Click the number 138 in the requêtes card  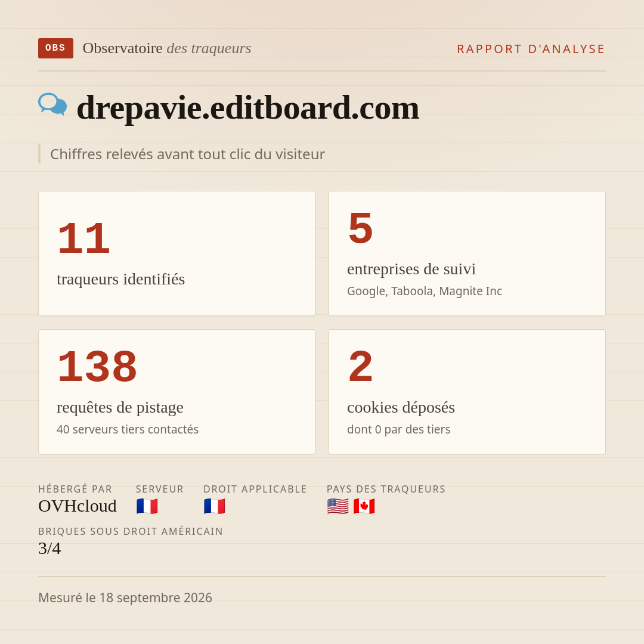97,366
